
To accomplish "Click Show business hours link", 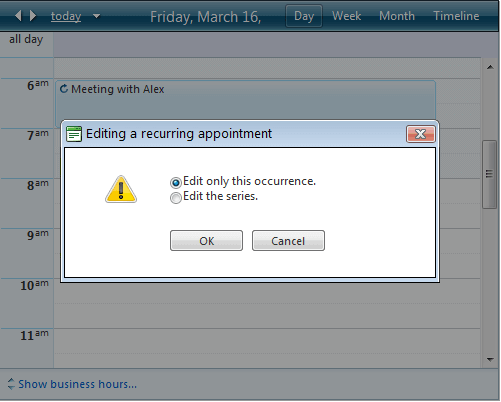I will pyautogui.click(x=77, y=384).
